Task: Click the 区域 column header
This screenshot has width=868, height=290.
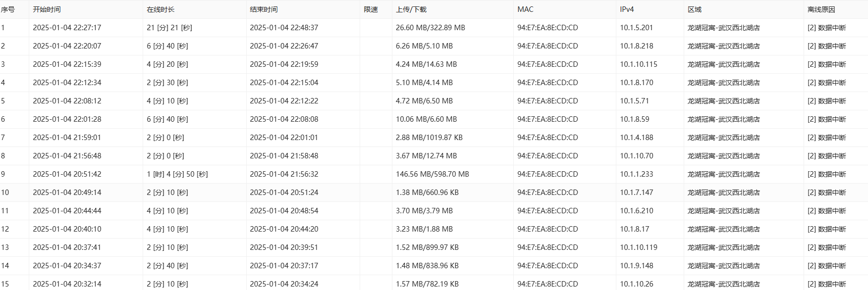Action: 695,9
